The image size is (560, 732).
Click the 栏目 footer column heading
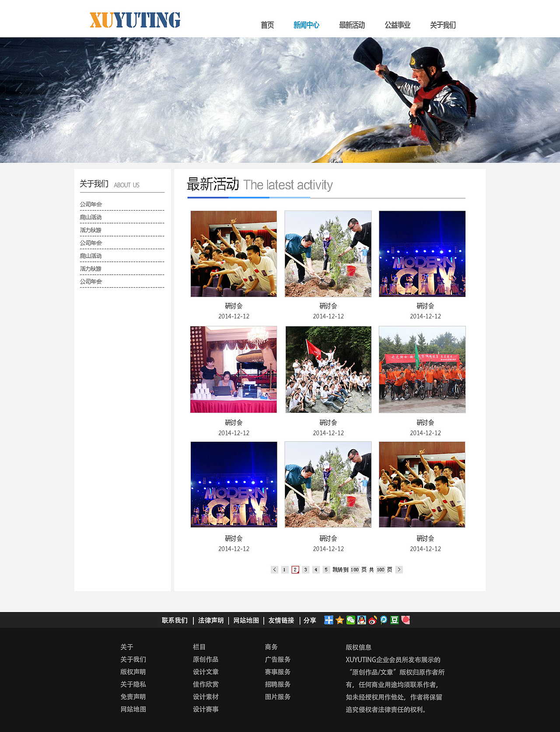pyautogui.click(x=199, y=647)
